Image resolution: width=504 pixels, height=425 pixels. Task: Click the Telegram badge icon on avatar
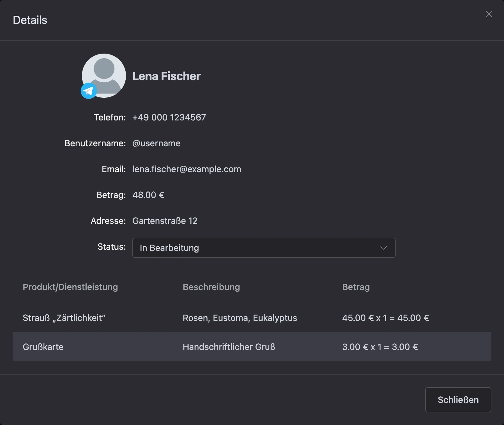pyautogui.click(x=89, y=91)
